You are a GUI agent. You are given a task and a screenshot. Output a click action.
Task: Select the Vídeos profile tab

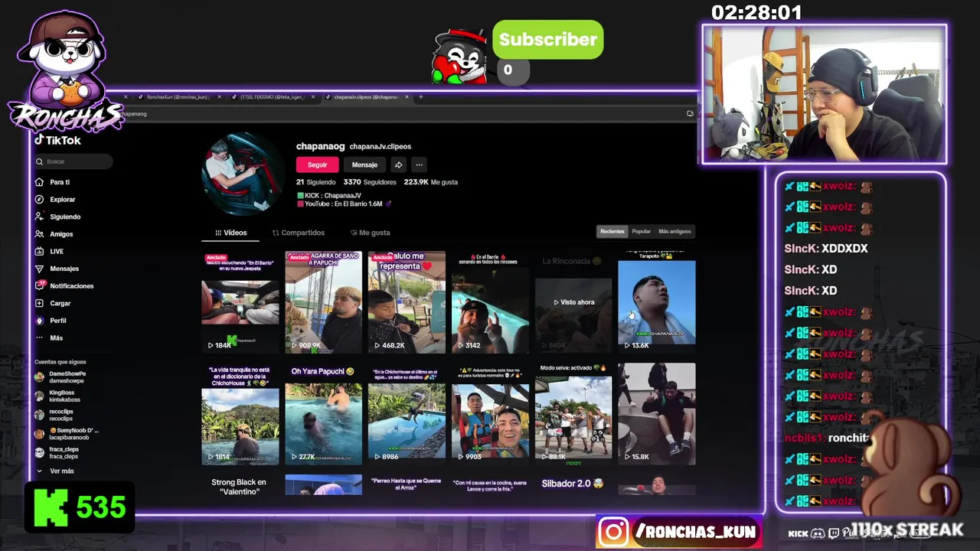(x=231, y=233)
